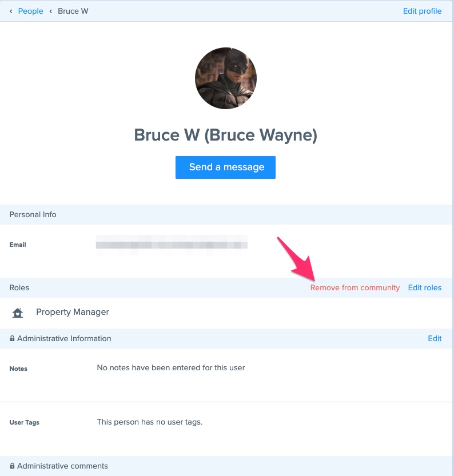
Task: Click the Bruce W (Bruce Wayne) name heading
Action: (226, 135)
